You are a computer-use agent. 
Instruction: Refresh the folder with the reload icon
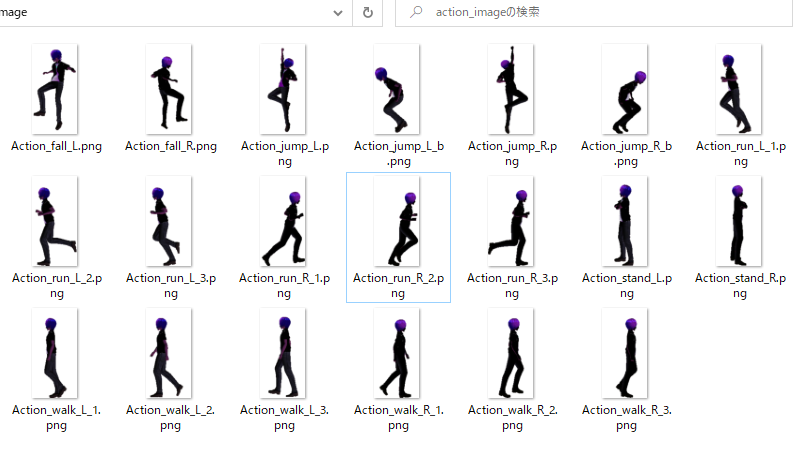click(368, 12)
